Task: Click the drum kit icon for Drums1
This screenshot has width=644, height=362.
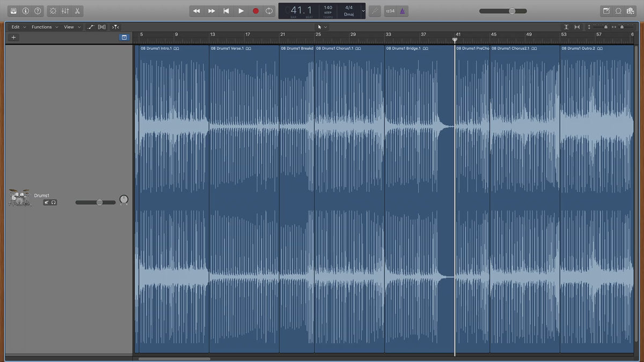Action: [19, 198]
